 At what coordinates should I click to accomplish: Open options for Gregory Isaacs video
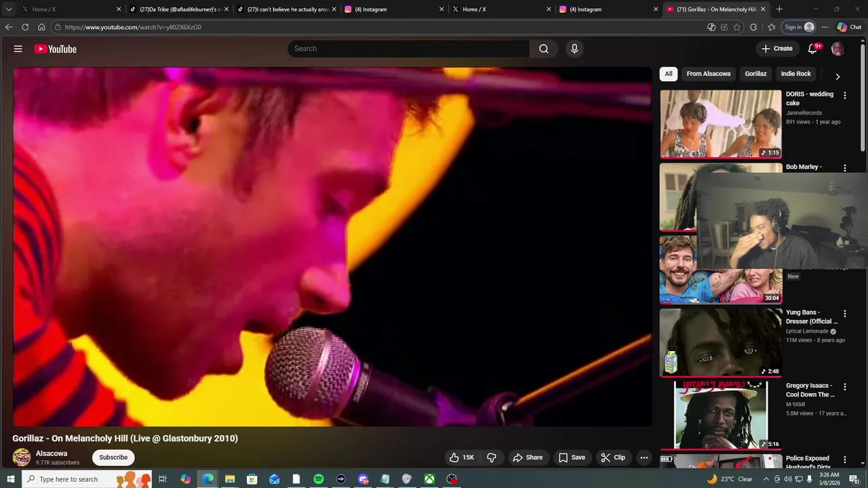click(x=845, y=387)
